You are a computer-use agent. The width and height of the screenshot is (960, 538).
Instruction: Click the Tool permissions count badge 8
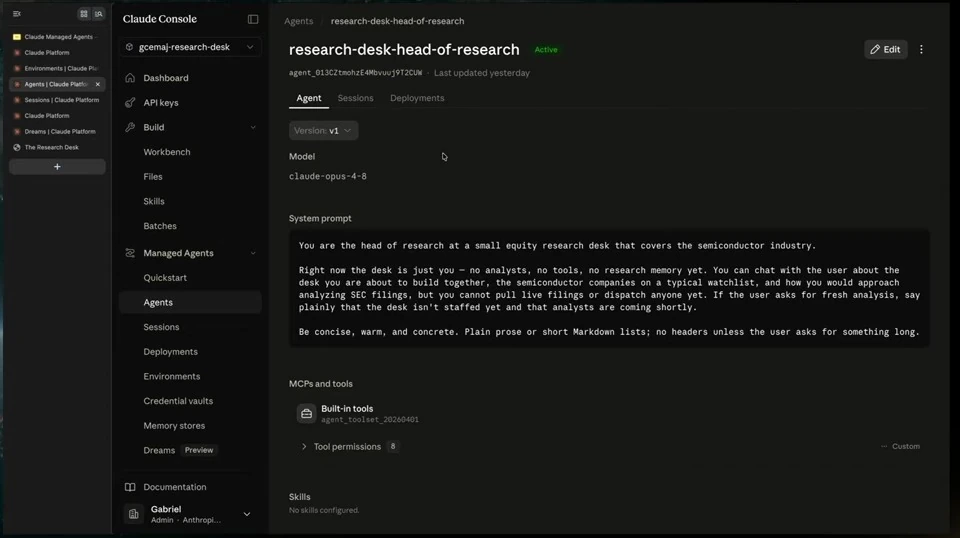click(392, 447)
